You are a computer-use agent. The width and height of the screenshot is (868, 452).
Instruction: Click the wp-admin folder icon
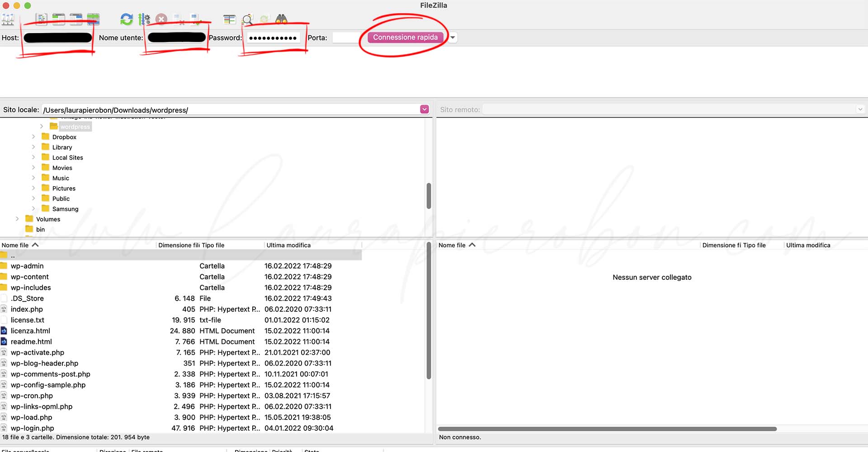click(x=4, y=266)
